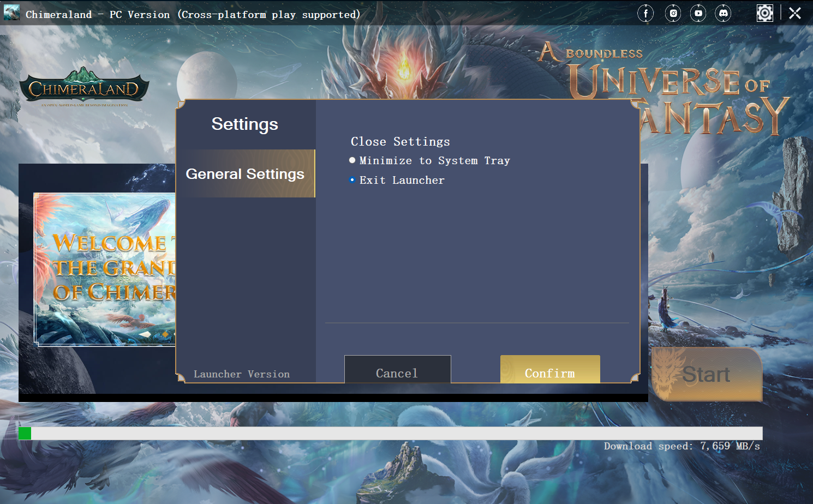The height and width of the screenshot is (504, 813).
Task: Open the Welcome banner thumbnail
Action: click(105, 269)
